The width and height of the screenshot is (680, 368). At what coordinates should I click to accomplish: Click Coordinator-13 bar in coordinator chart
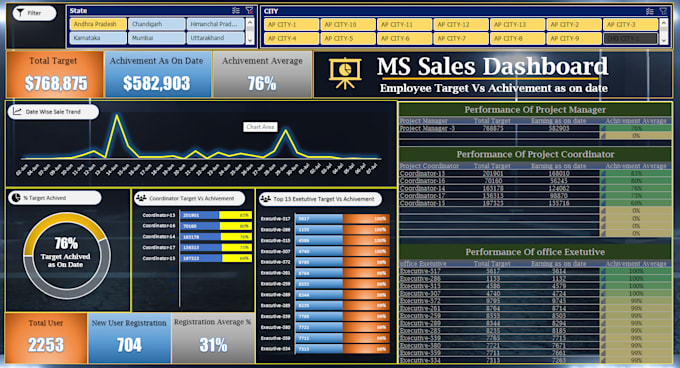point(216,215)
